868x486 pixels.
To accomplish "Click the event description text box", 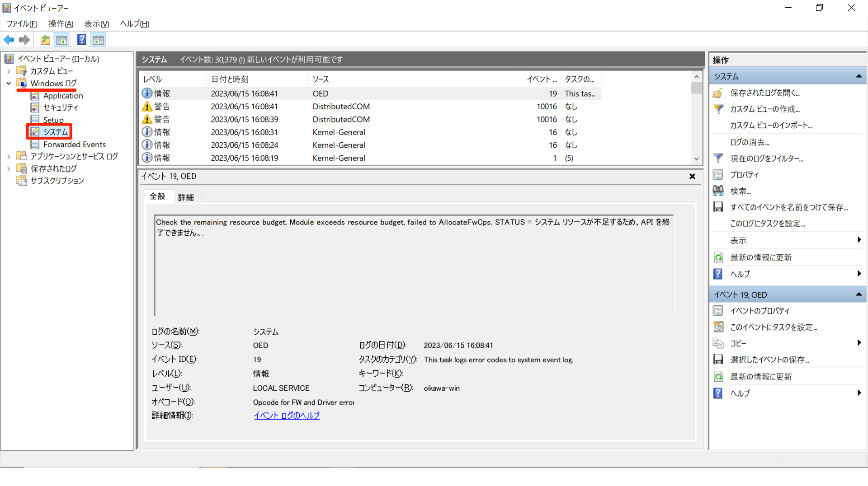I will click(x=414, y=266).
